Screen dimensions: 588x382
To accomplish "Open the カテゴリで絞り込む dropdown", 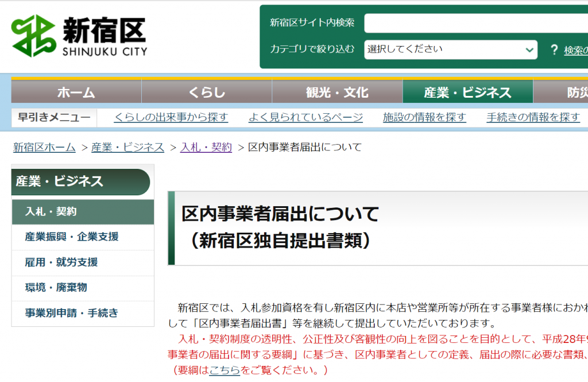I will pyautogui.click(x=450, y=49).
